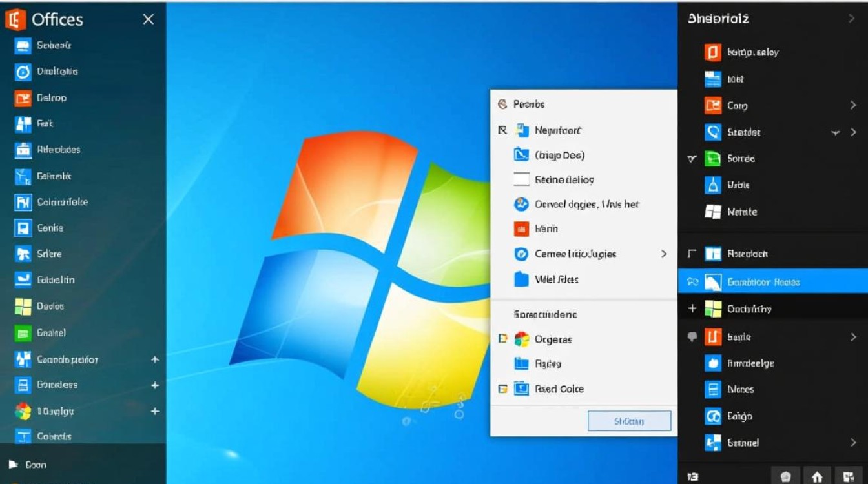Open the Cobrerds icon in left panel
This screenshot has height=484, width=868.
click(23, 437)
